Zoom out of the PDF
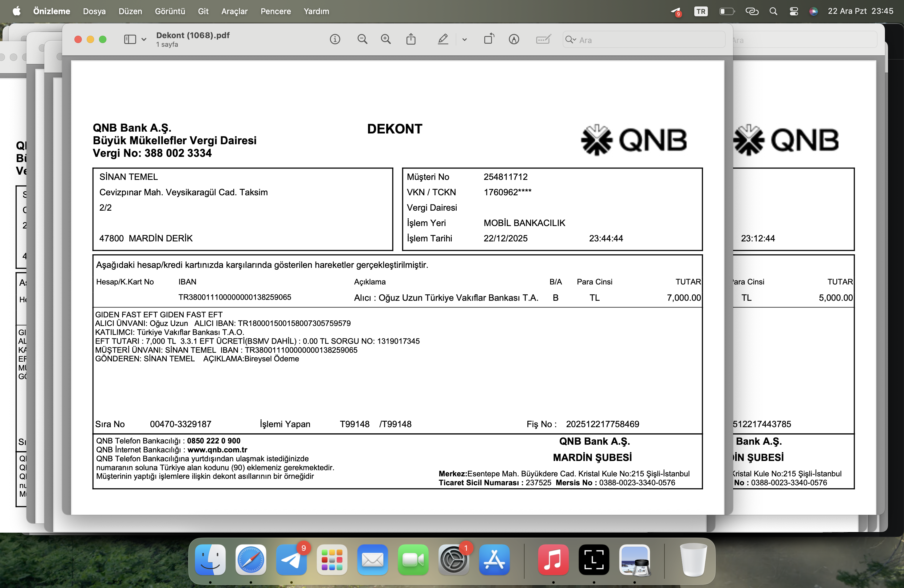The height and width of the screenshot is (588, 904). [x=362, y=39]
